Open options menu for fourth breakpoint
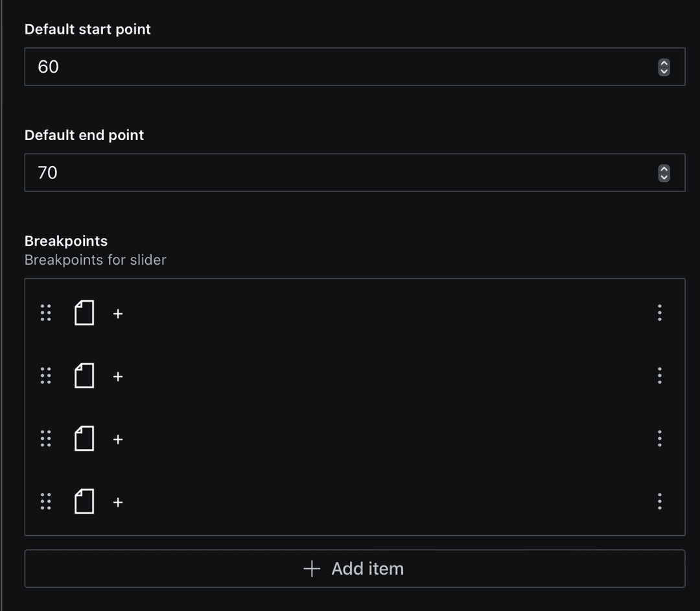The image size is (700, 611). 659,502
